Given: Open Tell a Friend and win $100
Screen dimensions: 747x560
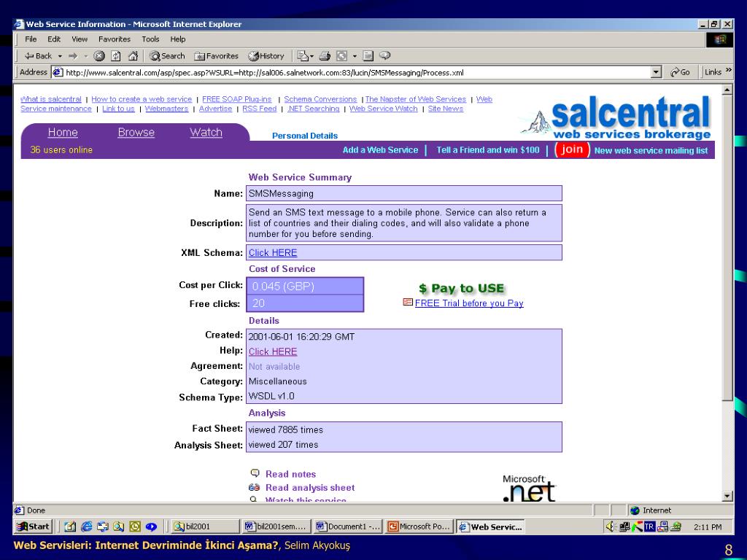Looking at the screenshot, I should click(x=488, y=150).
